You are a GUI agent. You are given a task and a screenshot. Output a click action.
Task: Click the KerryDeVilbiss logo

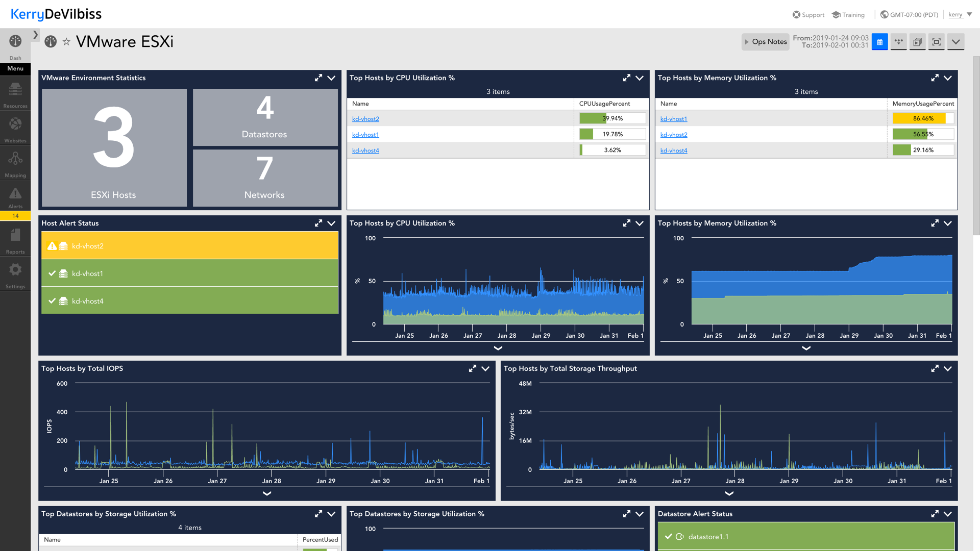pyautogui.click(x=56, y=14)
